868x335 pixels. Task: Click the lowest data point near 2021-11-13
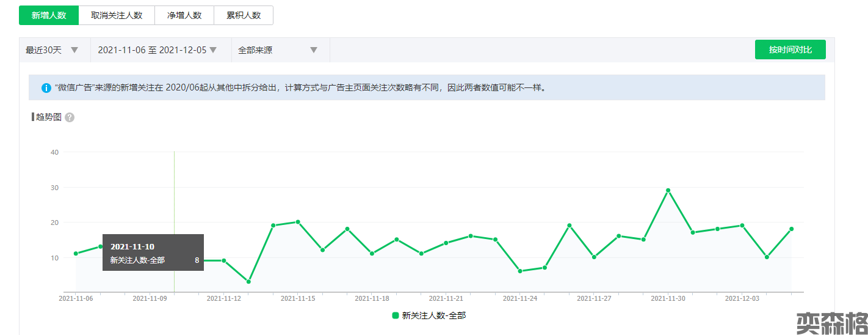click(x=248, y=282)
